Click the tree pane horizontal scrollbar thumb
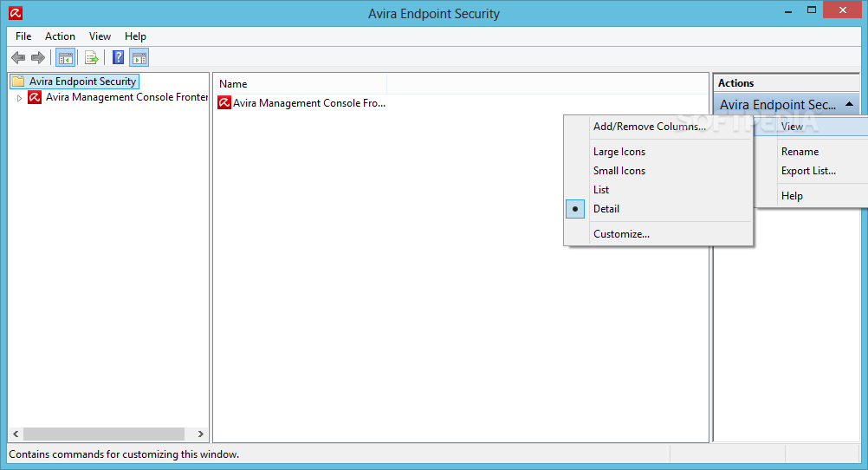 click(103, 434)
